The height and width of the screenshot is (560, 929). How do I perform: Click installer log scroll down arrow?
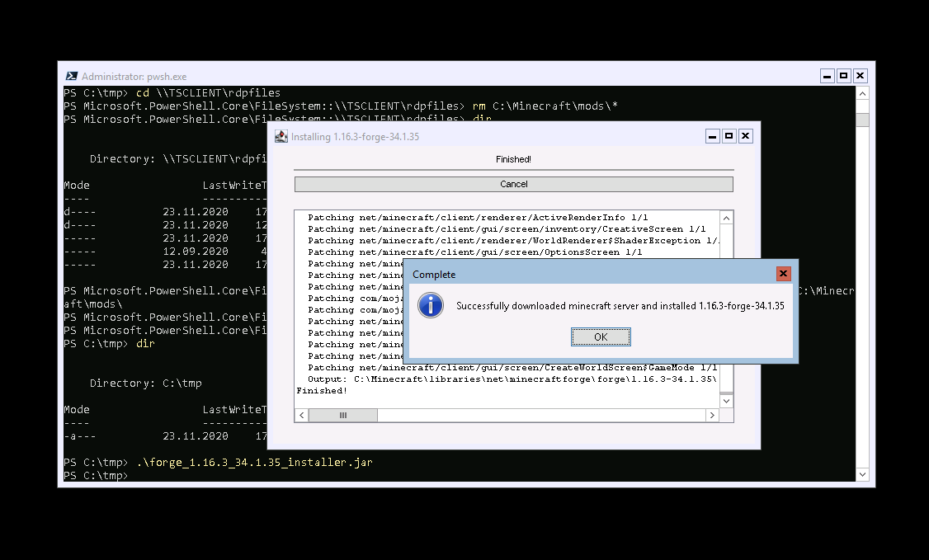point(726,402)
